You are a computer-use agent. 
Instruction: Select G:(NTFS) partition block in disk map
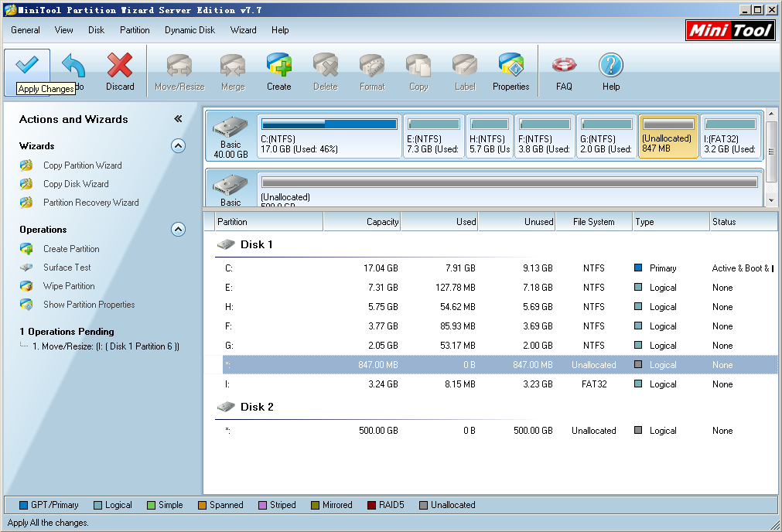pos(606,136)
